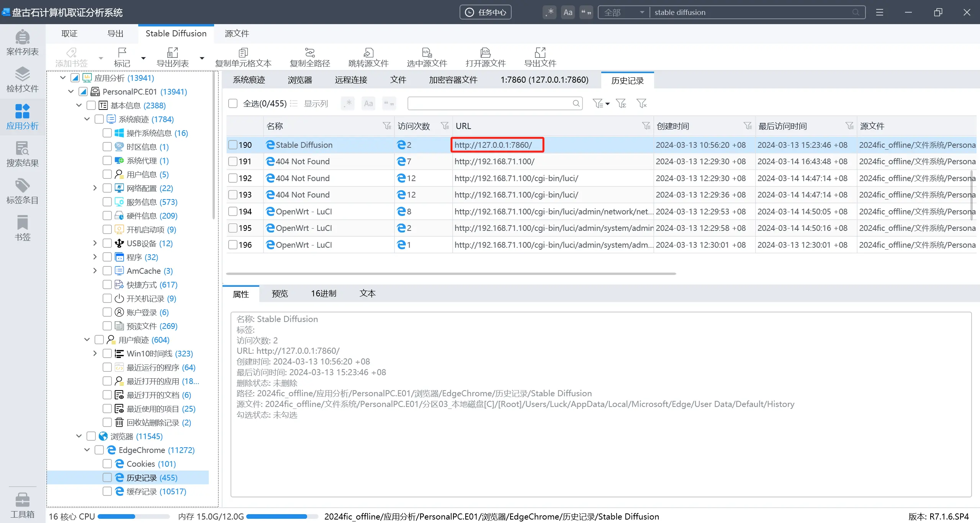
Task: Switch to the 16进制 tab
Action: pyautogui.click(x=323, y=293)
